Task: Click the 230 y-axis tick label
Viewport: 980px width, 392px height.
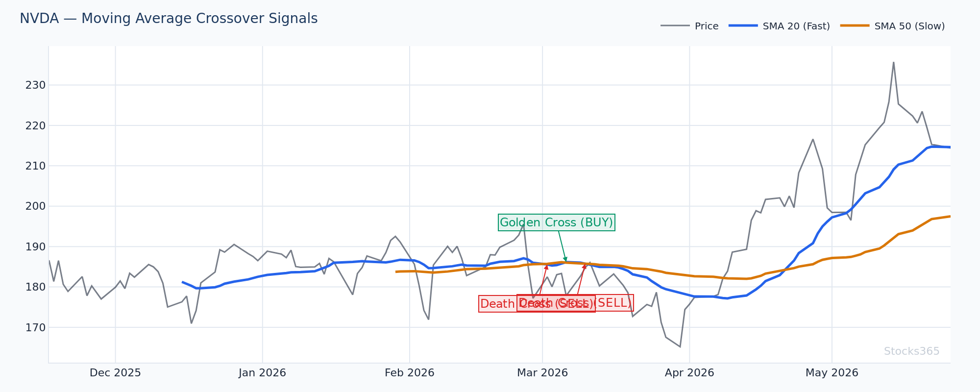Action: click(35, 85)
